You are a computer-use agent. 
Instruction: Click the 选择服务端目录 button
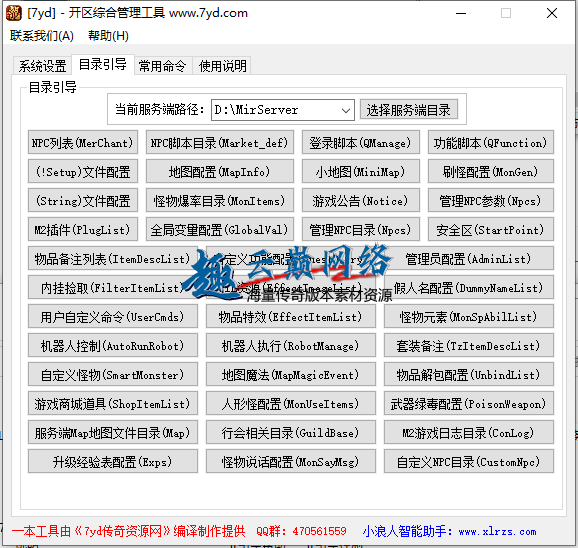pyautogui.click(x=409, y=109)
